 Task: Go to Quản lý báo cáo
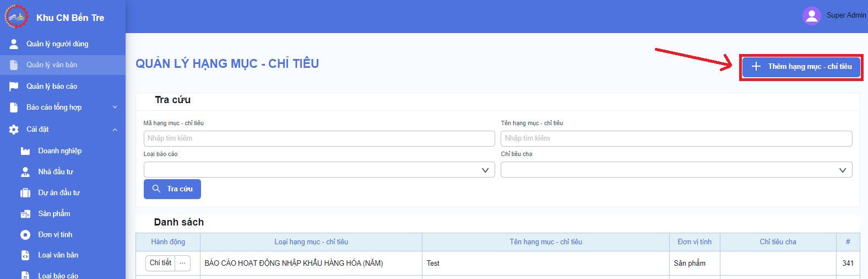(63, 87)
